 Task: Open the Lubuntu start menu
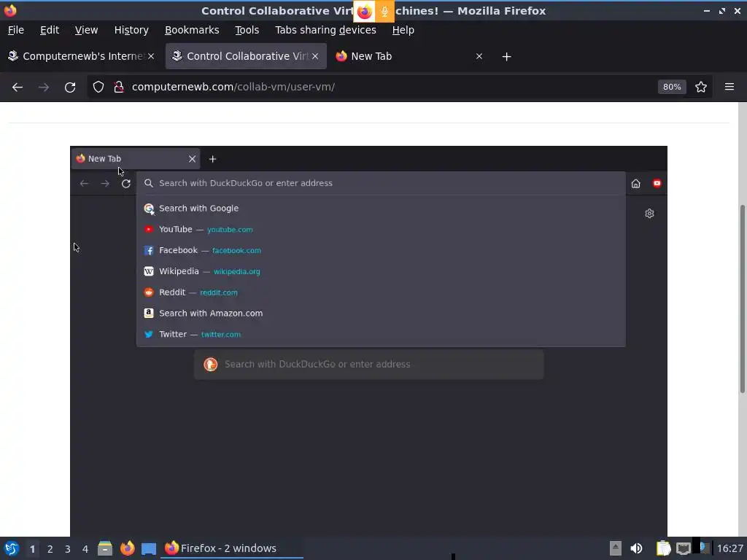click(x=12, y=548)
